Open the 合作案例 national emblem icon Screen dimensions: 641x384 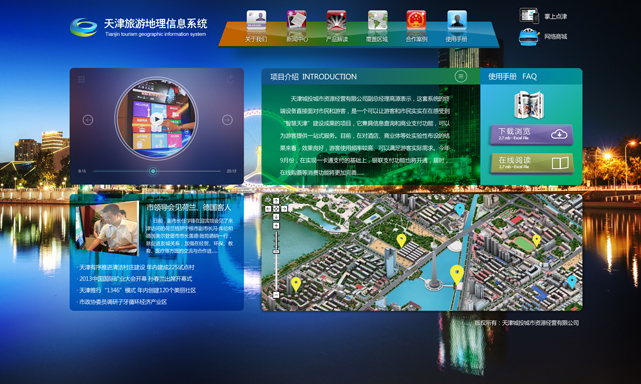click(416, 20)
